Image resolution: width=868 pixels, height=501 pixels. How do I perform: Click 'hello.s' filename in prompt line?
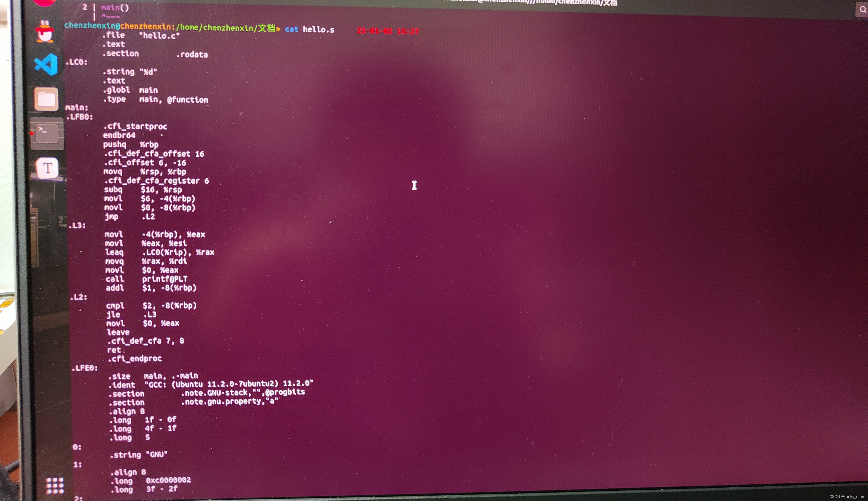(319, 30)
